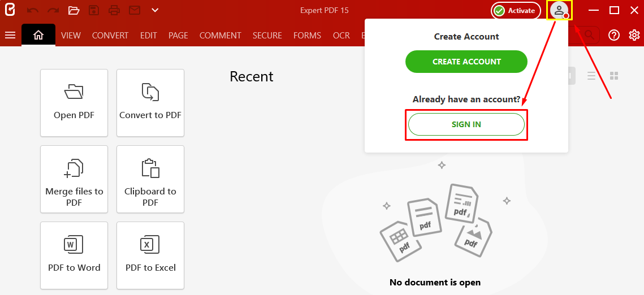644x295 pixels.
Task: Open the hamburger main menu
Action: click(10, 35)
